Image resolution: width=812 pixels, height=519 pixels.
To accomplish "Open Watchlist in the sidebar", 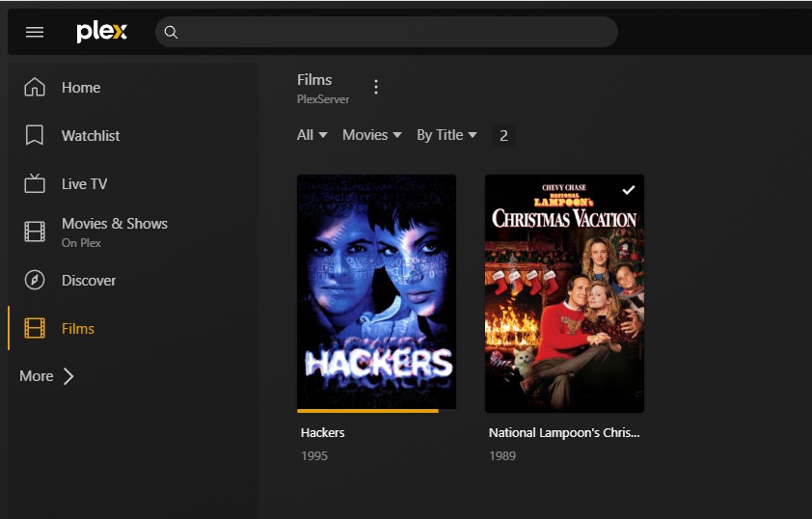I will [x=91, y=136].
